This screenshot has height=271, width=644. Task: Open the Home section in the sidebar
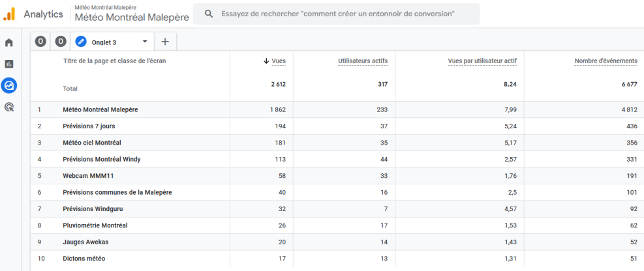(x=9, y=43)
